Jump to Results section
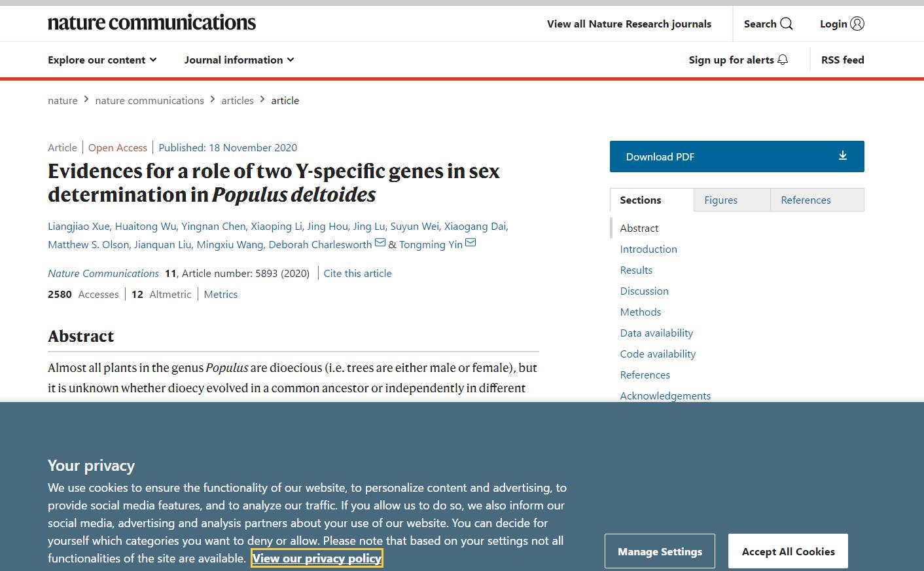924x571 pixels. pyautogui.click(x=636, y=270)
